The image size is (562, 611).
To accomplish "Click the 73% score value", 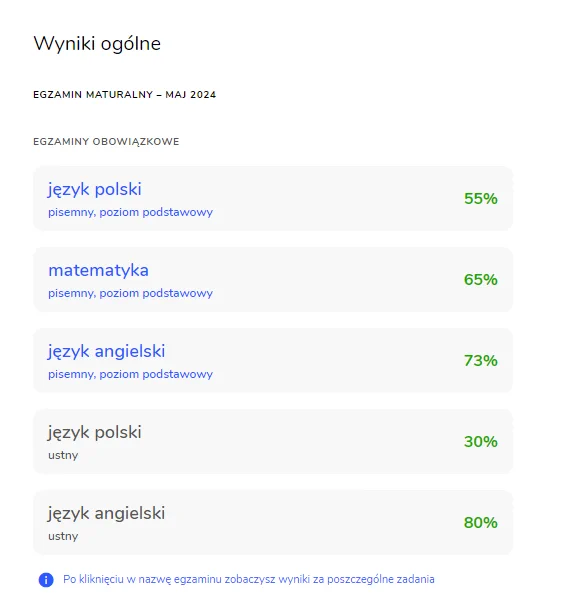I will tap(481, 361).
